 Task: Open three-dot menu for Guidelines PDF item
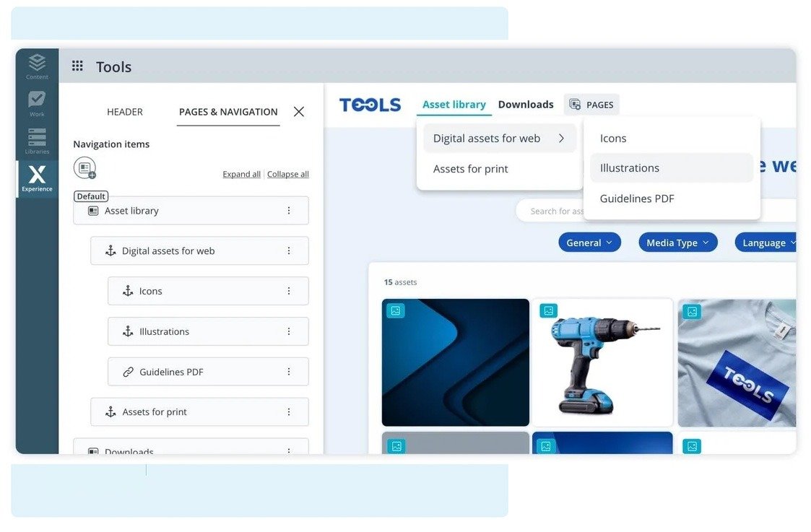pyautogui.click(x=289, y=372)
